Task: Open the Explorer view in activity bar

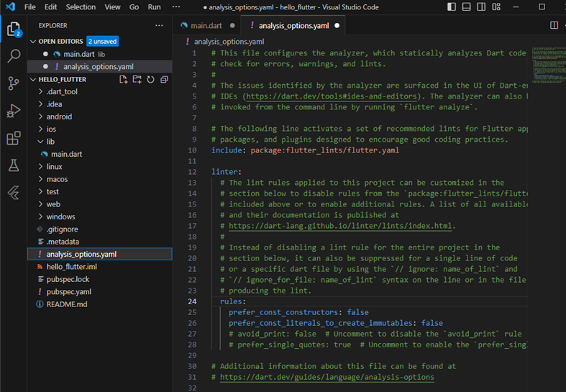Action: 14,29
